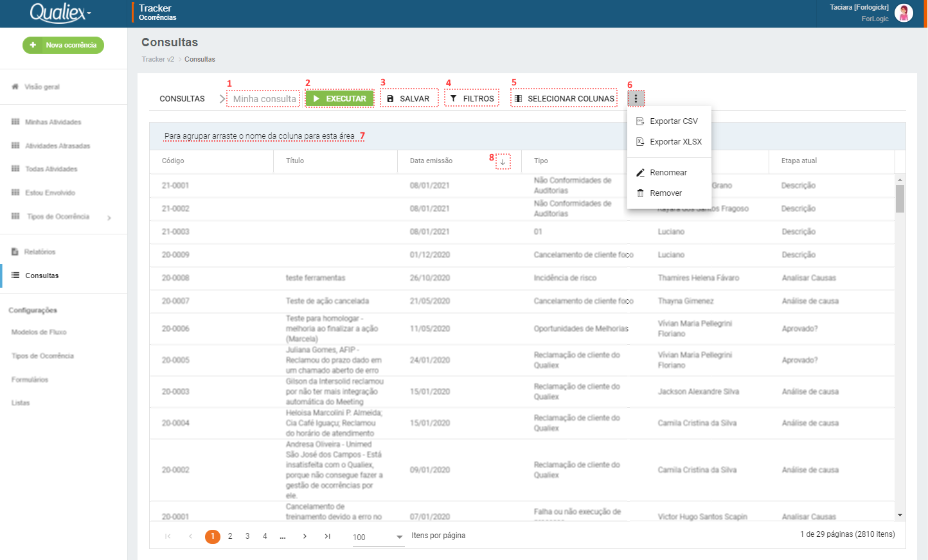Select Renomear in options menu

tap(669, 173)
